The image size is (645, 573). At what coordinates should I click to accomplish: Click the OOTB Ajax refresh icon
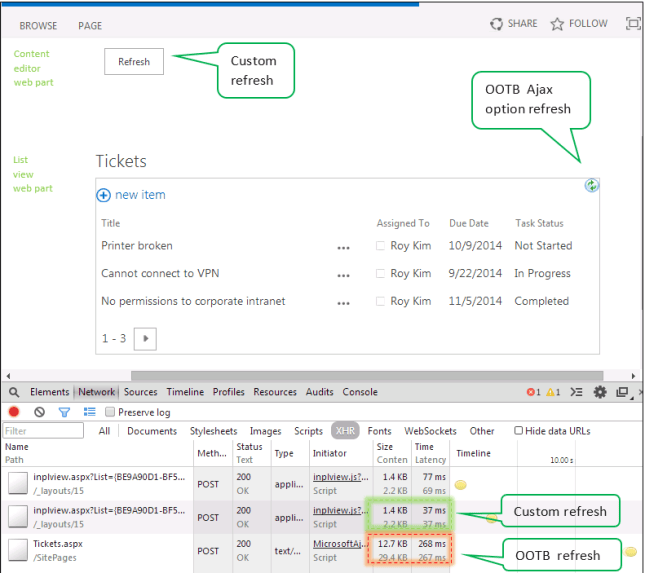point(592,186)
